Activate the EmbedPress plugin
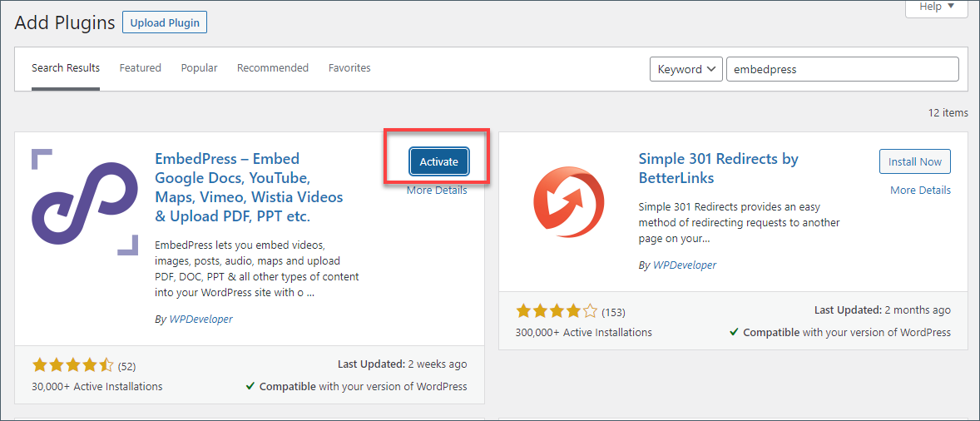 coord(438,161)
